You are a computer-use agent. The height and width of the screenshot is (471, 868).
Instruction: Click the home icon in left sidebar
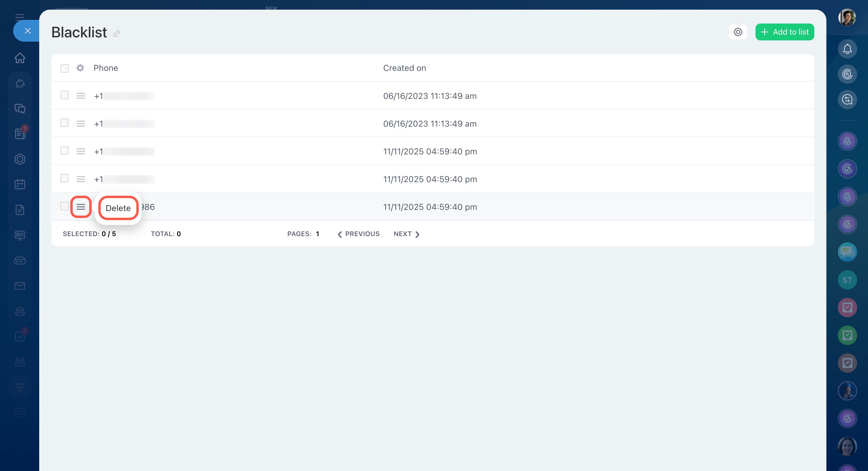tap(20, 58)
